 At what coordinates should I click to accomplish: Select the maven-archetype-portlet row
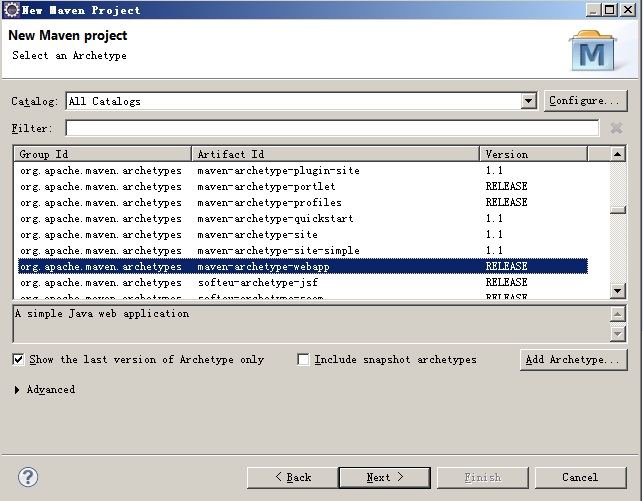point(303,187)
